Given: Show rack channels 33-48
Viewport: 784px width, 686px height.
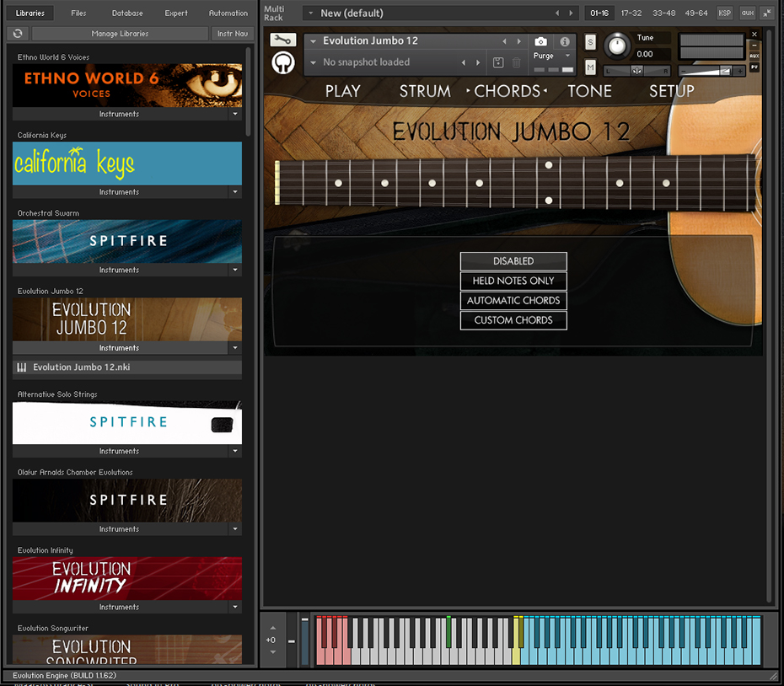Looking at the screenshot, I should coord(663,13).
